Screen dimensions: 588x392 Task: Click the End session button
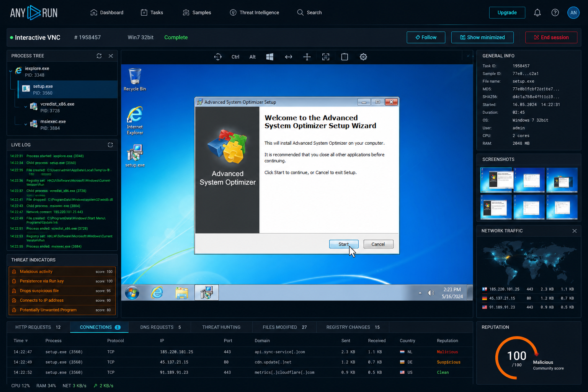coord(551,37)
